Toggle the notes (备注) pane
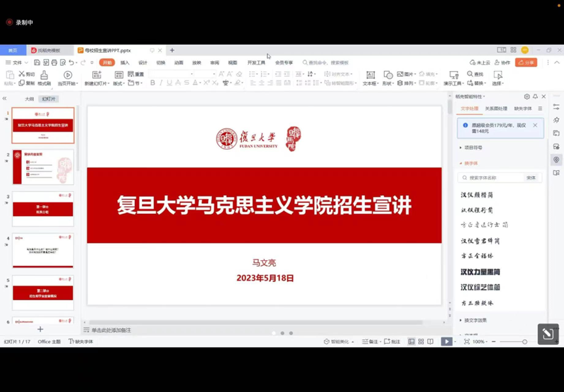Image resolution: width=564 pixels, height=392 pixels. [370, 342]
